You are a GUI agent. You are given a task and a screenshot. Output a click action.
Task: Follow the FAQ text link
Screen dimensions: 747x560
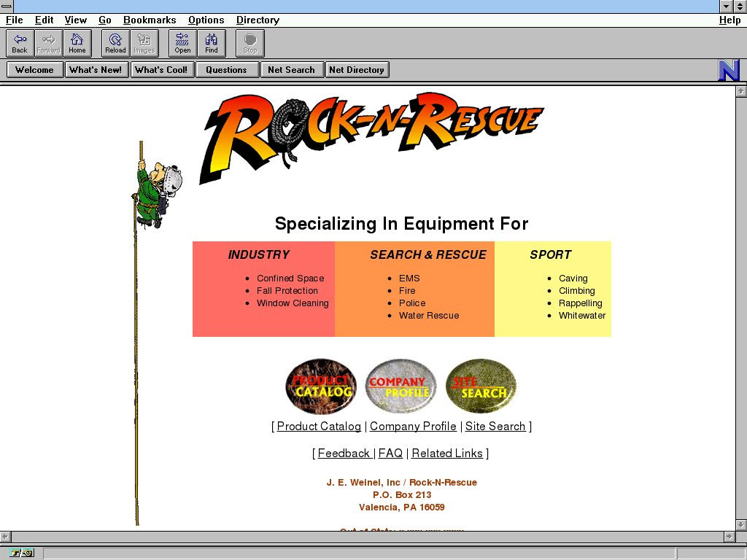[x=390, y=454]
